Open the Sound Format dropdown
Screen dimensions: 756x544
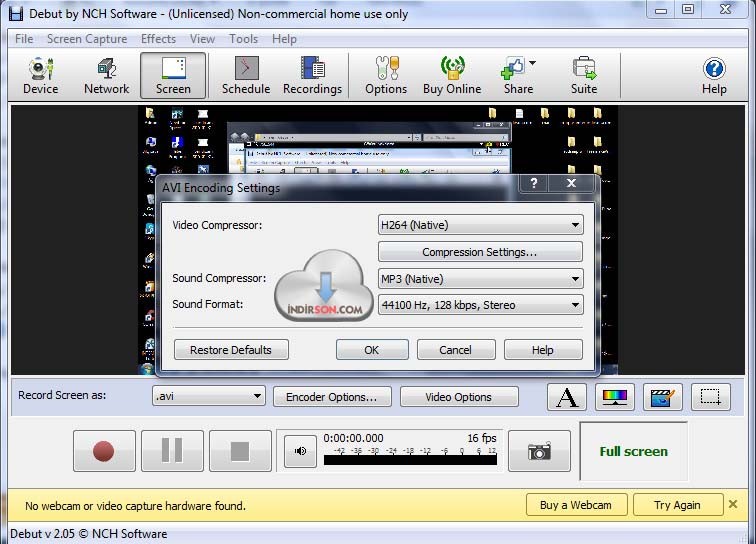pos(481,305)
